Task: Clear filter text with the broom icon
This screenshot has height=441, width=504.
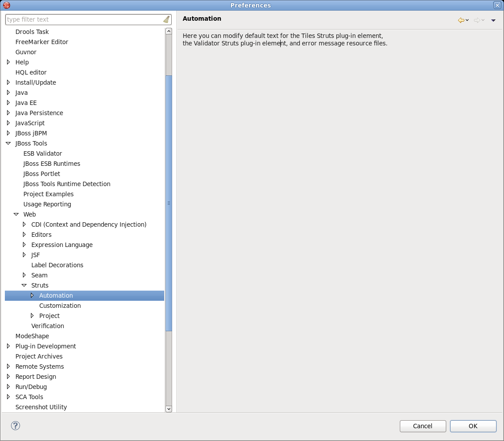Action: (x=166, y=19)
